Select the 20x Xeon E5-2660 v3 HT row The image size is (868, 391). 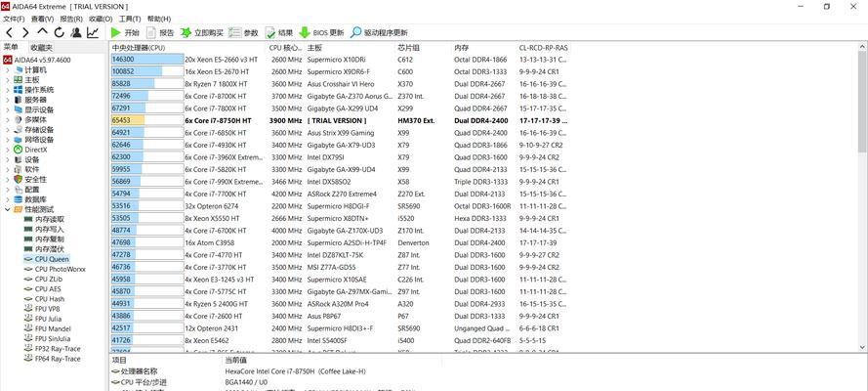point(340,60)
